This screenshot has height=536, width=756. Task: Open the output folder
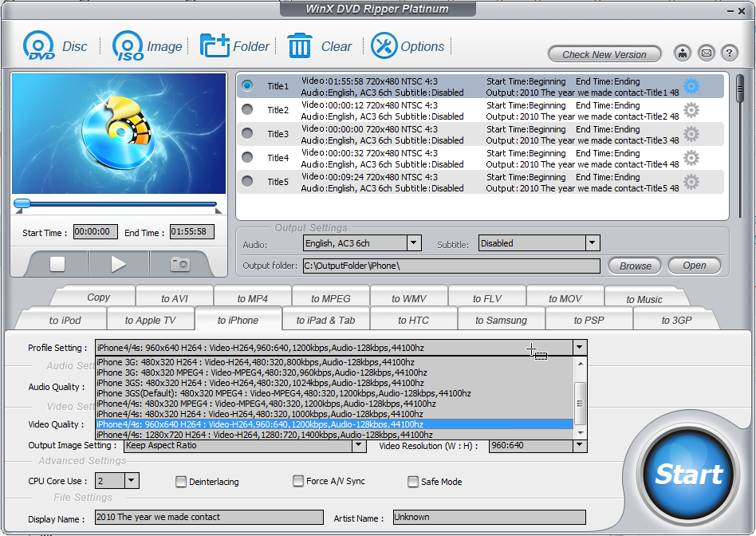[695, 266]
